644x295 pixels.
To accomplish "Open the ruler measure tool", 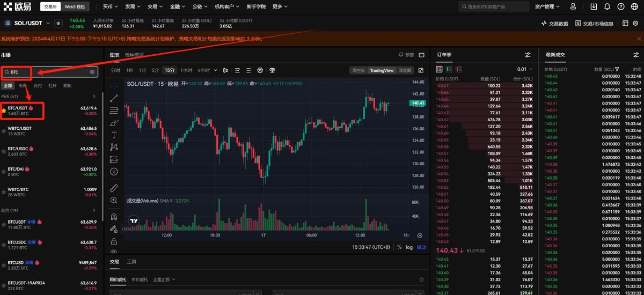I will 114,188.
